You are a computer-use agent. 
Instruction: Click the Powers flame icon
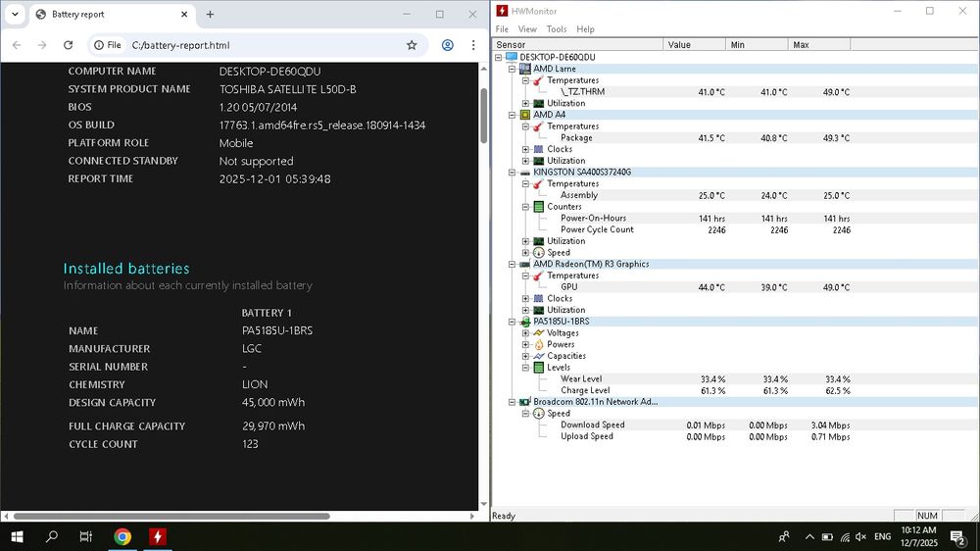click(x=539, y=344)
